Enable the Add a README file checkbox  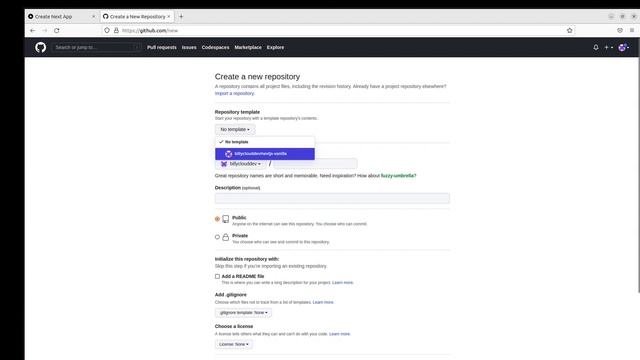point(217,276)
